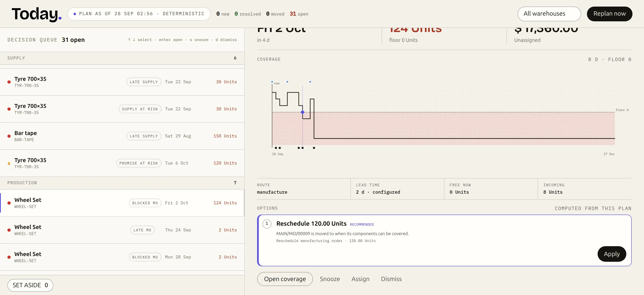
Task: Click the Incoming 8 Units value
Action: 553,192
